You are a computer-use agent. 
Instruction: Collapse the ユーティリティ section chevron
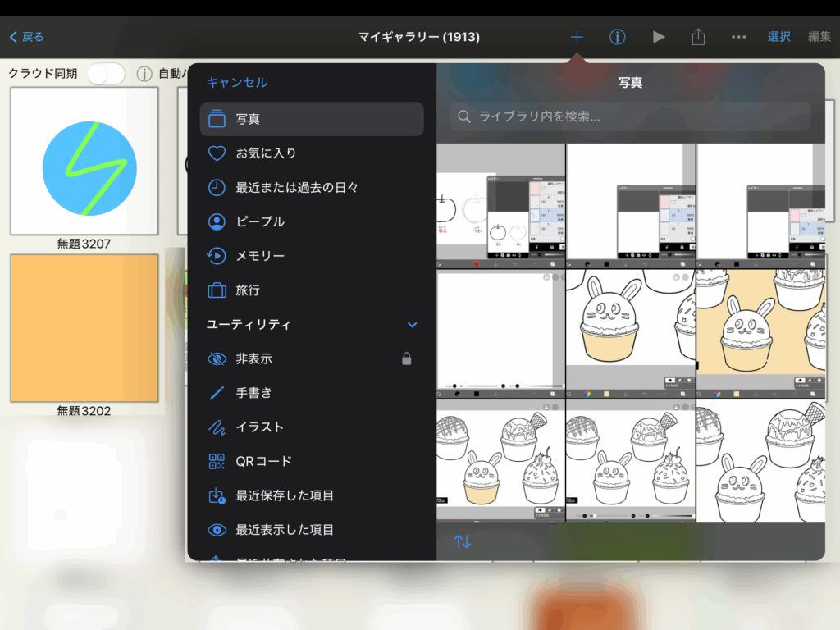[413, 325]
